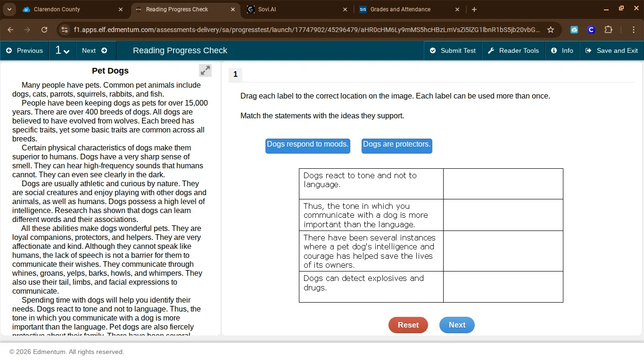The image size is (644, 362).
Task: Close the Grades and Attendance tab
Action: tap(457, 9)
